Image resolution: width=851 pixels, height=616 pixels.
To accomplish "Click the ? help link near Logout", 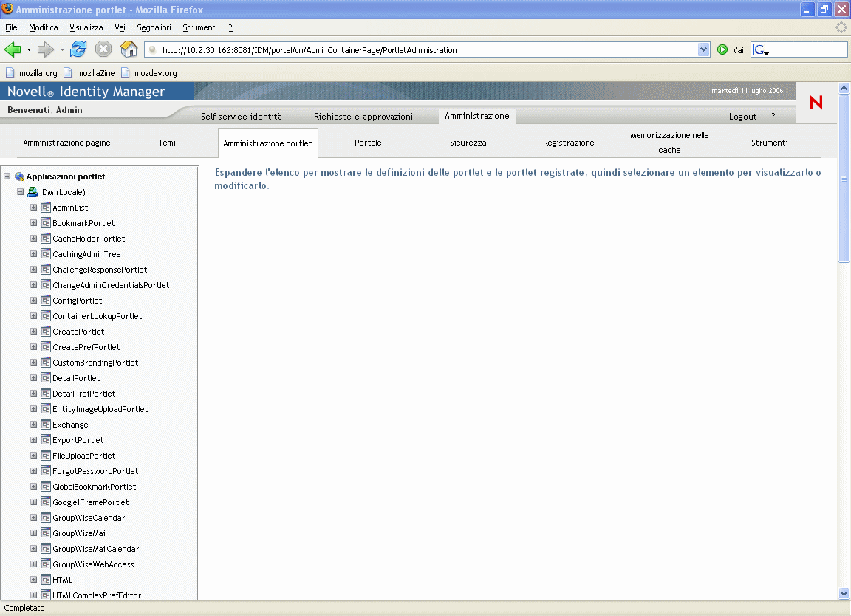I will tap(773, 117).
